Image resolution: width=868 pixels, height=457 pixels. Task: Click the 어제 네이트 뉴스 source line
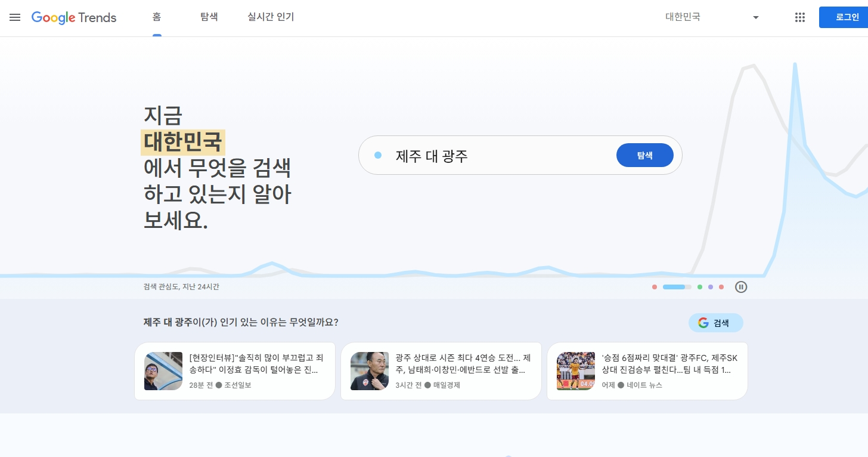pos(632,385)
